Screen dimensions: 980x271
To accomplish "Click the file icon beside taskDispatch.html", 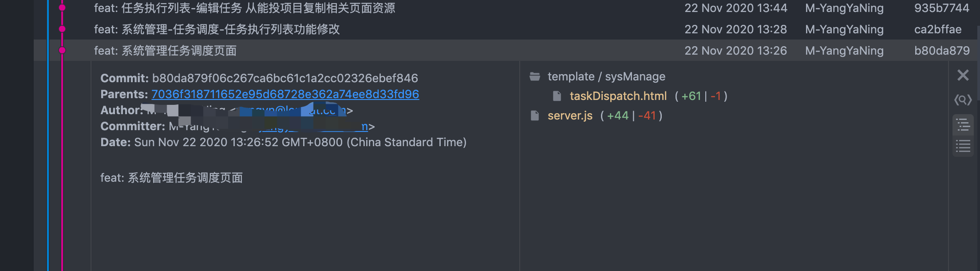I will pyautogui.click(x=557, y=96).
